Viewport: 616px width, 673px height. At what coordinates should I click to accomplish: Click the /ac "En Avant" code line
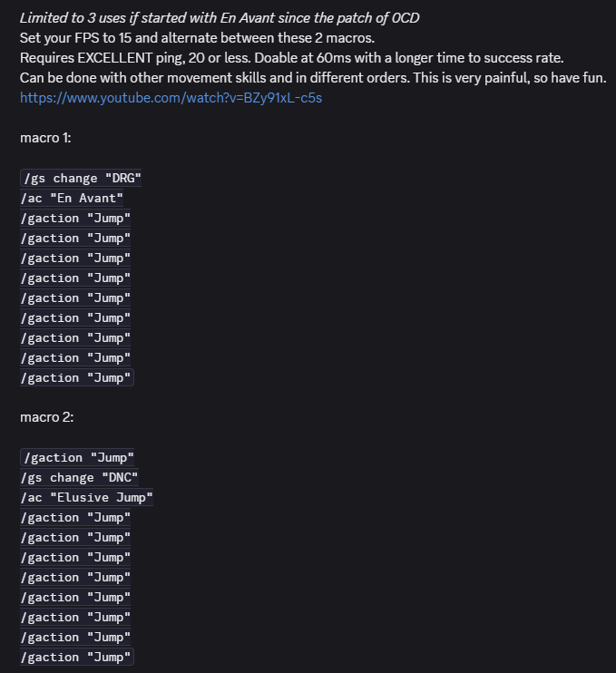72,199
